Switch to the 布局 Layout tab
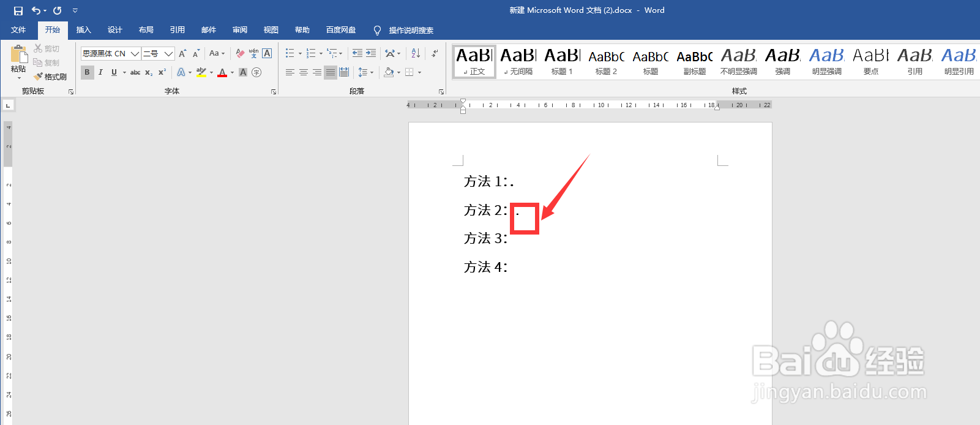Image resolution: width=980 pixels, height=425 pixels. pyautogui.click(x=146, y=30)
